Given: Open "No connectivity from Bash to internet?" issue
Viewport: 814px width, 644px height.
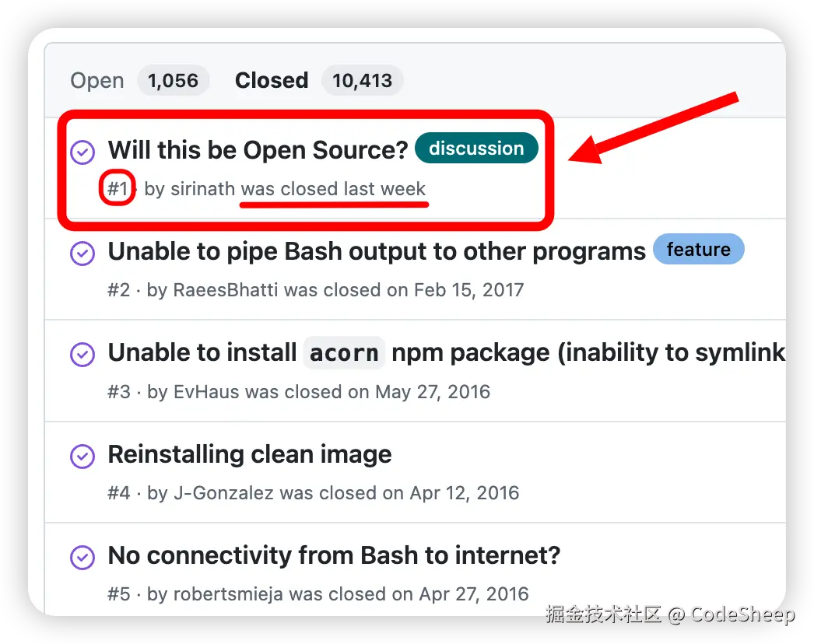Looking at the screenshot, I should [x=334, y=555].
